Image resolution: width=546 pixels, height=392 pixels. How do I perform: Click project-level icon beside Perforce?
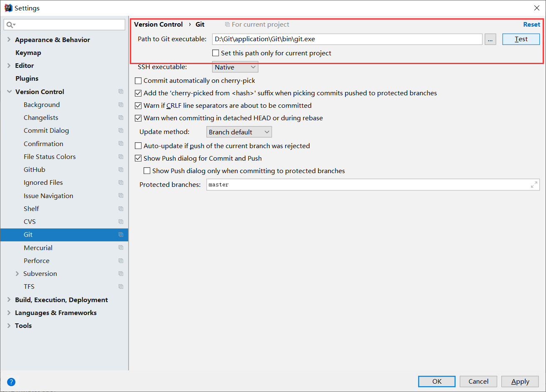point(121,261)
